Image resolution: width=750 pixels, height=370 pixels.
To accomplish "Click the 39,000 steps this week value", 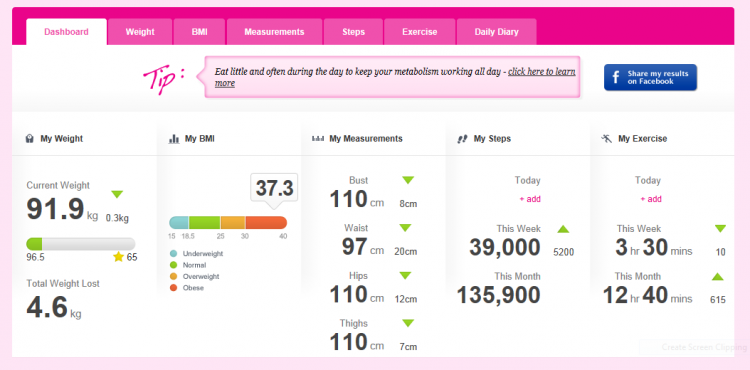I will click(505, 248).
